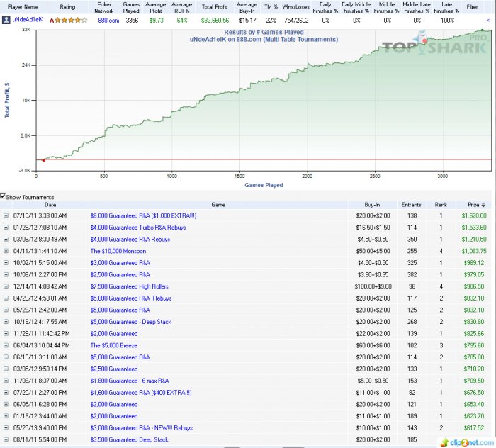Click the filter remove x icon
Image resolution: width=496 pixels, height=448 pixels.
(487, 21)
